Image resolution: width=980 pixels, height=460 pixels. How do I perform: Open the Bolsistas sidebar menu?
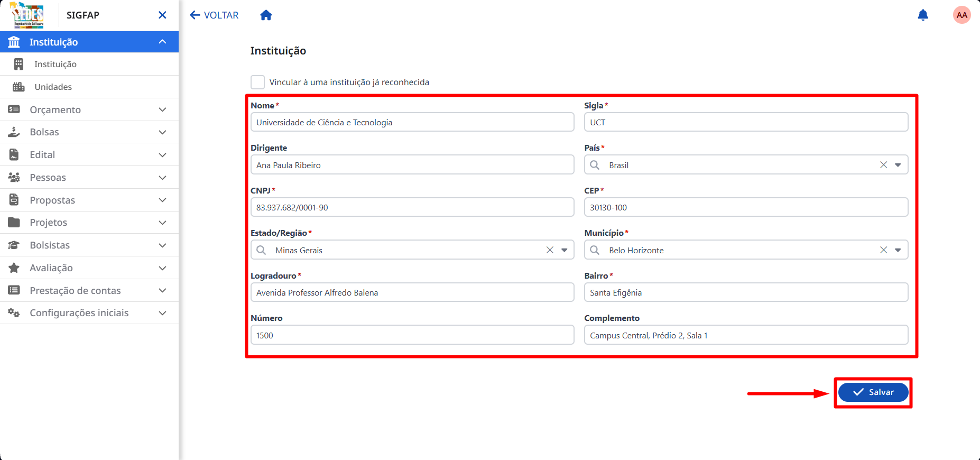(89, 245)
